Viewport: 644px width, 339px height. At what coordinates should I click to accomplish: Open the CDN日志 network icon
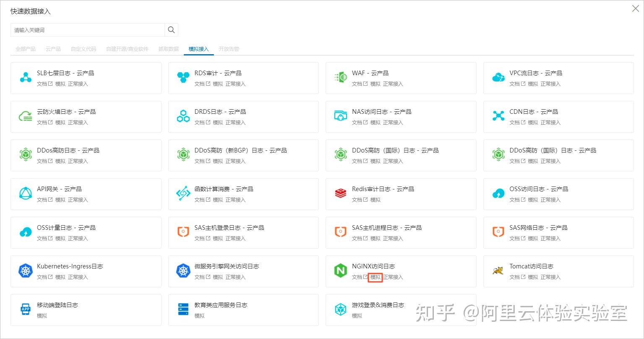(x=498, y=116)
